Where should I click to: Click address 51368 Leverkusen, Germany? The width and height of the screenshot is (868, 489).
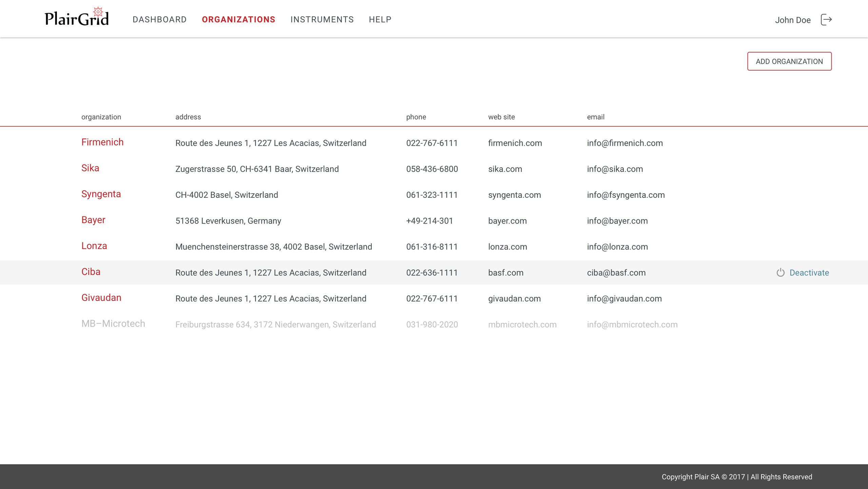click(228, 221)
